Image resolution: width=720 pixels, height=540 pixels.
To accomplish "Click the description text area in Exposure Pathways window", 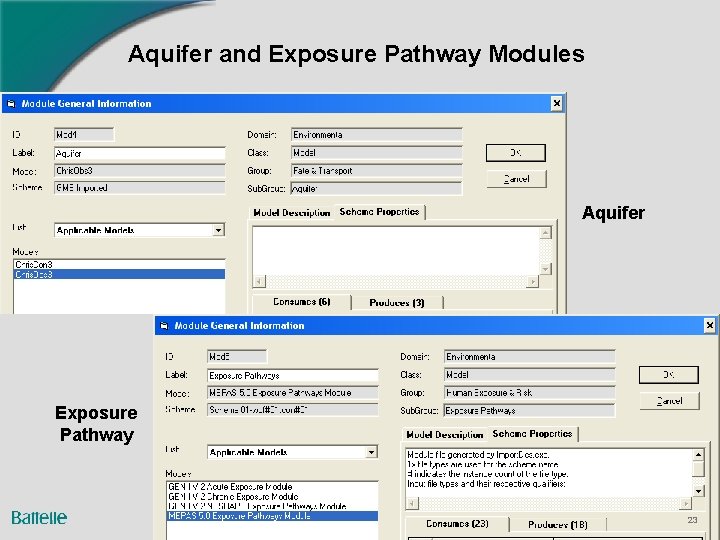I will click(x=549, y=473).
